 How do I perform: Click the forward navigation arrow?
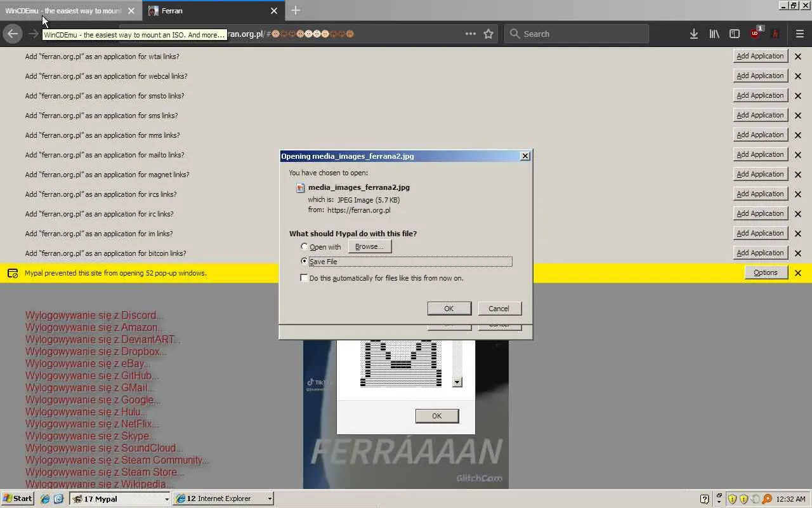[33, 34]
